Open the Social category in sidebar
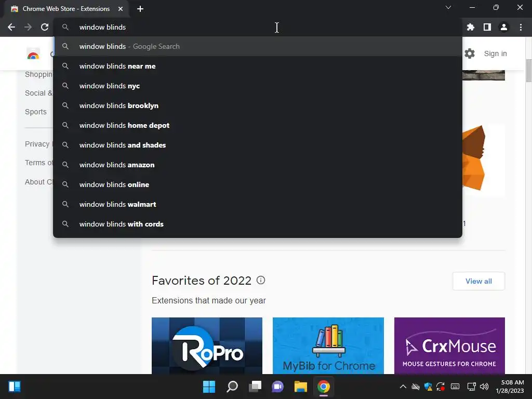Screen dimensions: 532x399 38,93
